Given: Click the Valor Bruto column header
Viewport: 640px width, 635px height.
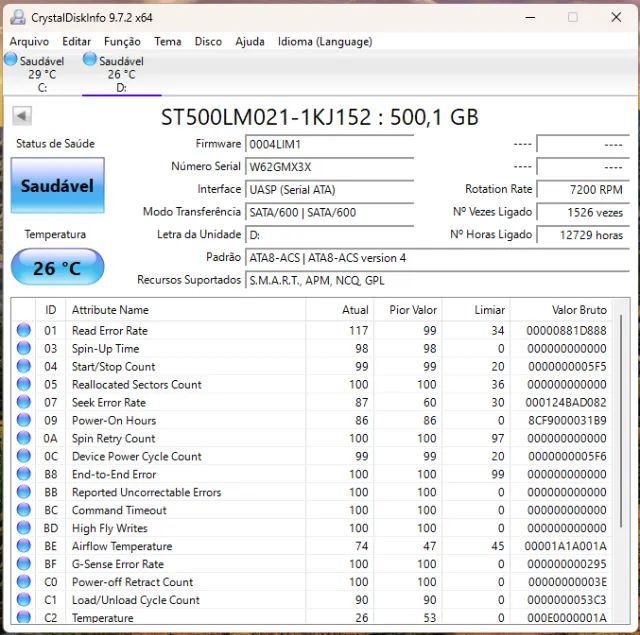Looking at the screenshot, I should coord(561,310).
